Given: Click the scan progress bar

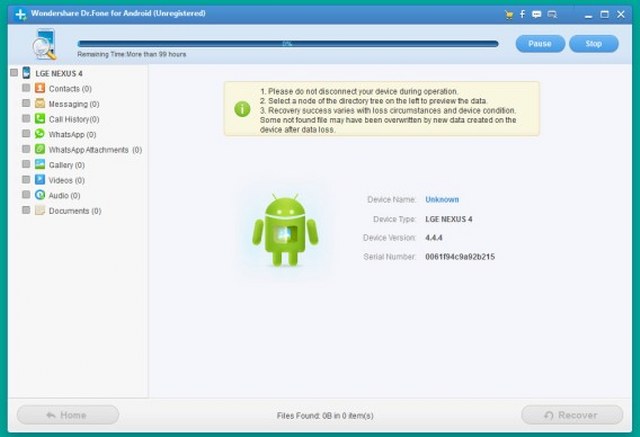Looking at the screenshot, I should pos(288,44).
